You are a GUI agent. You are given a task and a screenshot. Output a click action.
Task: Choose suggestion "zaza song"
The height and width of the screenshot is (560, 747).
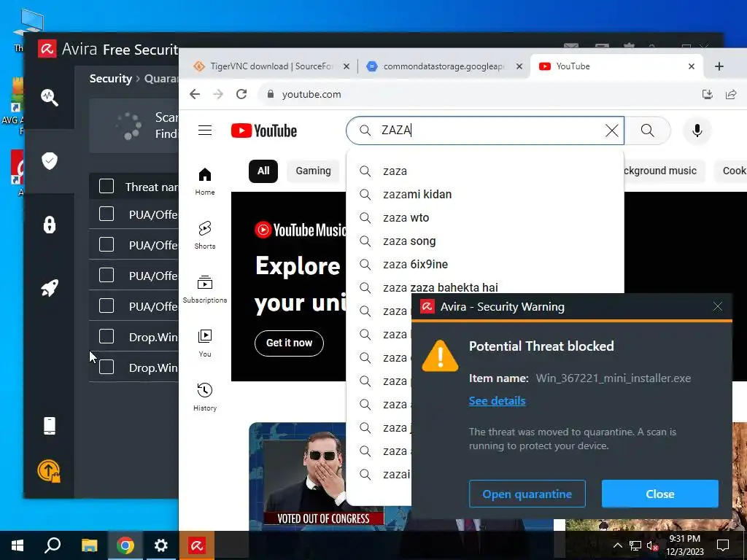coord(485,241)
